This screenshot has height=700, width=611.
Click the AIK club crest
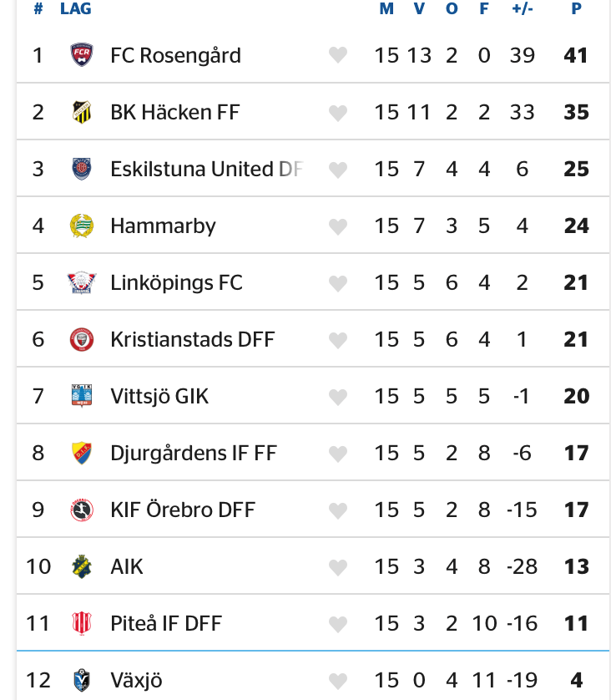click(81, 567)
